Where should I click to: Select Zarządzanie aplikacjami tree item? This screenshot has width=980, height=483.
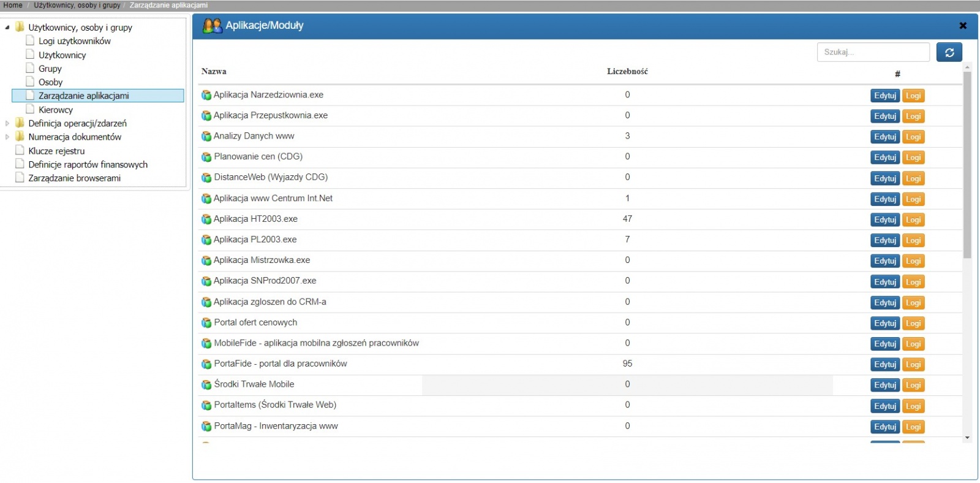98,96
